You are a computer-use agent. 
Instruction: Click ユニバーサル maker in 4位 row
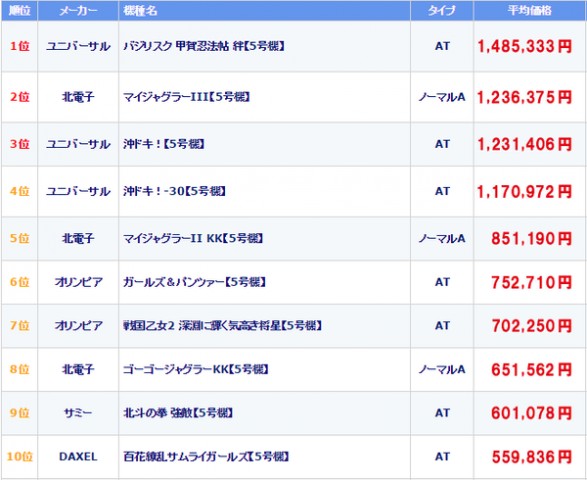pyautogui.click(x=78, y=191)
